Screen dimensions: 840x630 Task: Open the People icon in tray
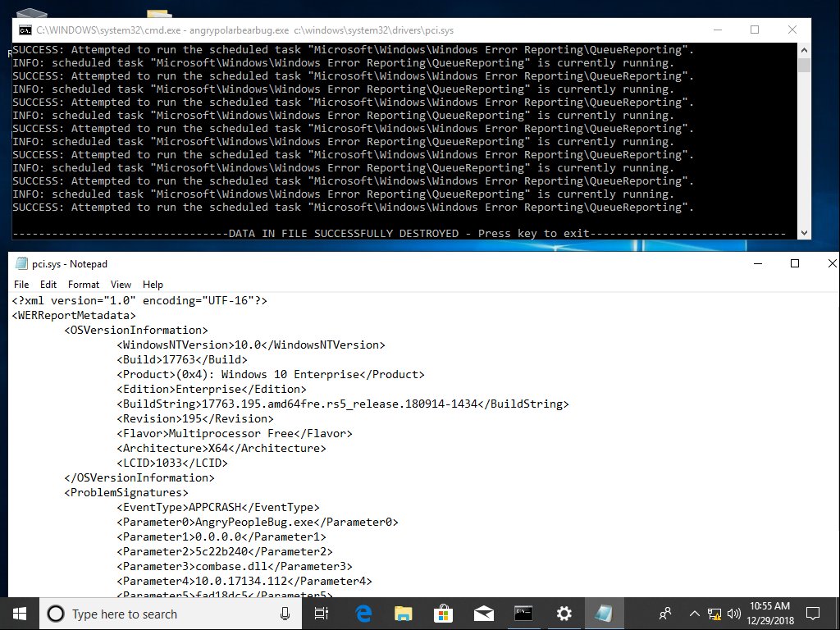click(665, 614)
